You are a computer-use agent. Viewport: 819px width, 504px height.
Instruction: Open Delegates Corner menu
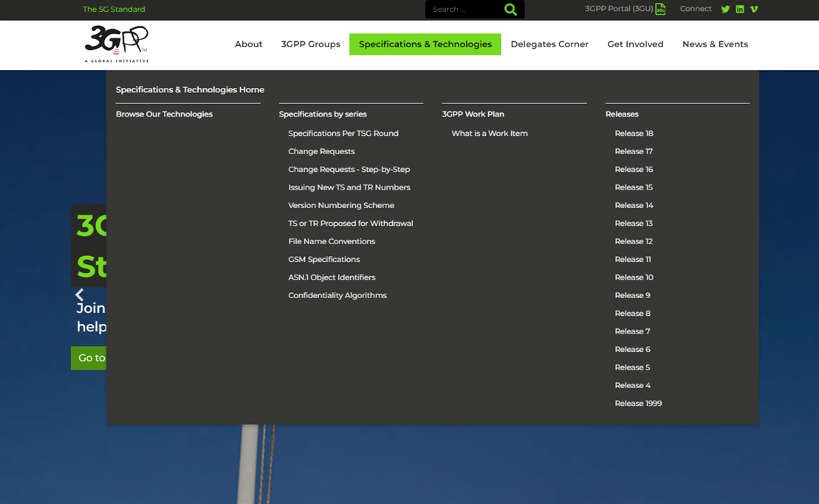pyautogui.click(x=549, y=44)
